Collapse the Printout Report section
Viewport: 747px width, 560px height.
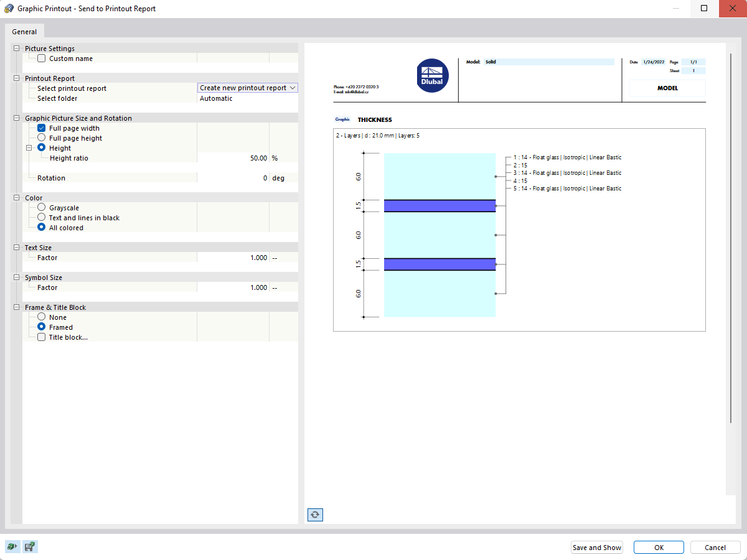click(16, 78)
